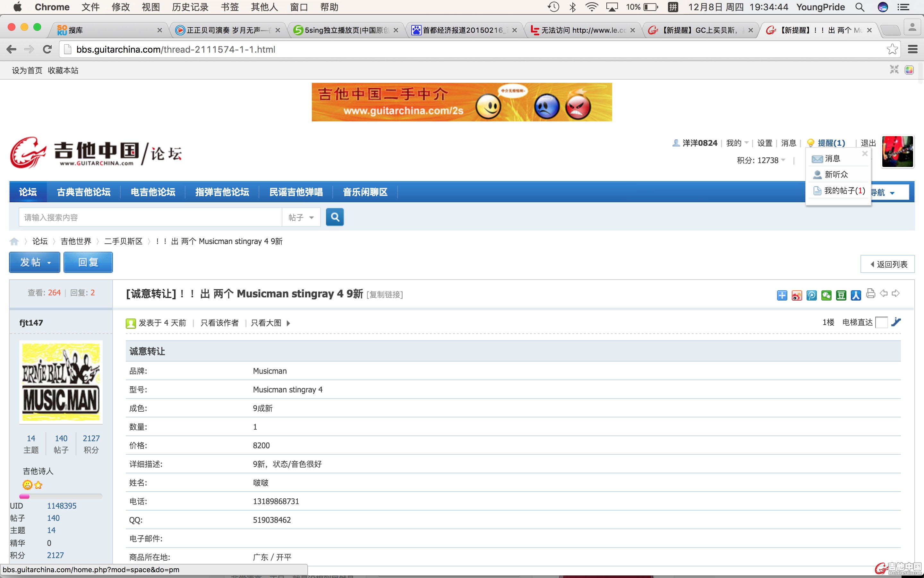Click the address bar URL
The height and width of the screenshot is (578, 924).
pos(175,49)
